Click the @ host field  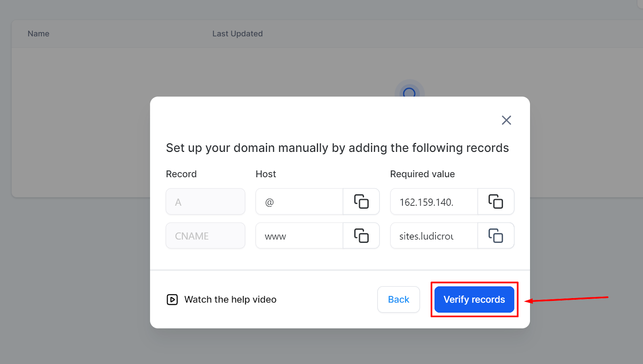point(299,201)
